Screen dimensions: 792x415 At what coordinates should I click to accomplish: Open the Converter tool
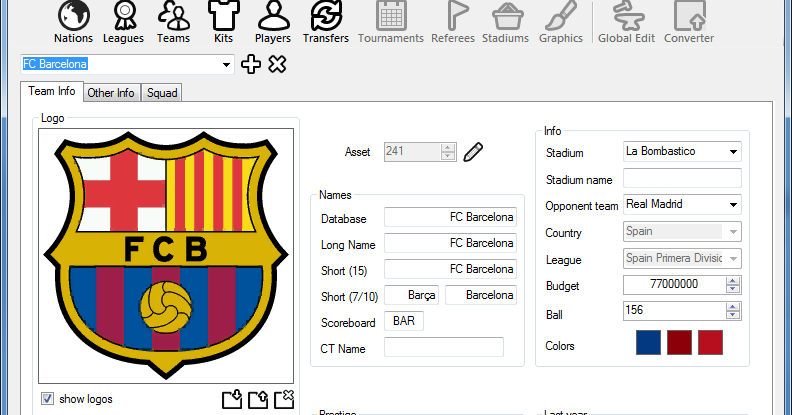coord(689,22)
